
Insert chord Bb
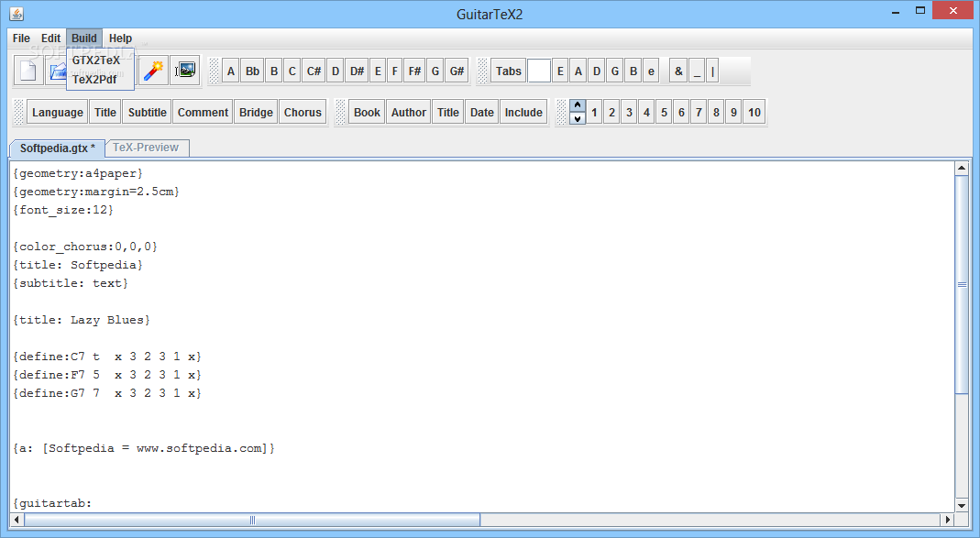click(252, 71)
